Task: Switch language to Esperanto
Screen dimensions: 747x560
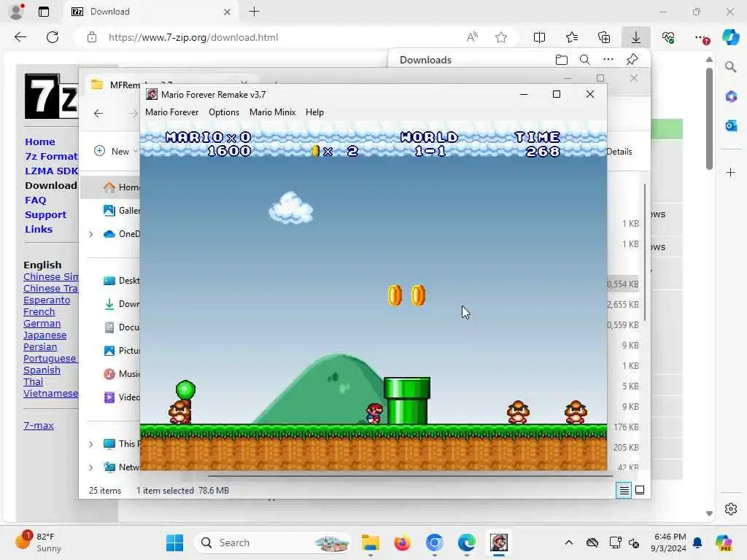Action: click(47, 300)
